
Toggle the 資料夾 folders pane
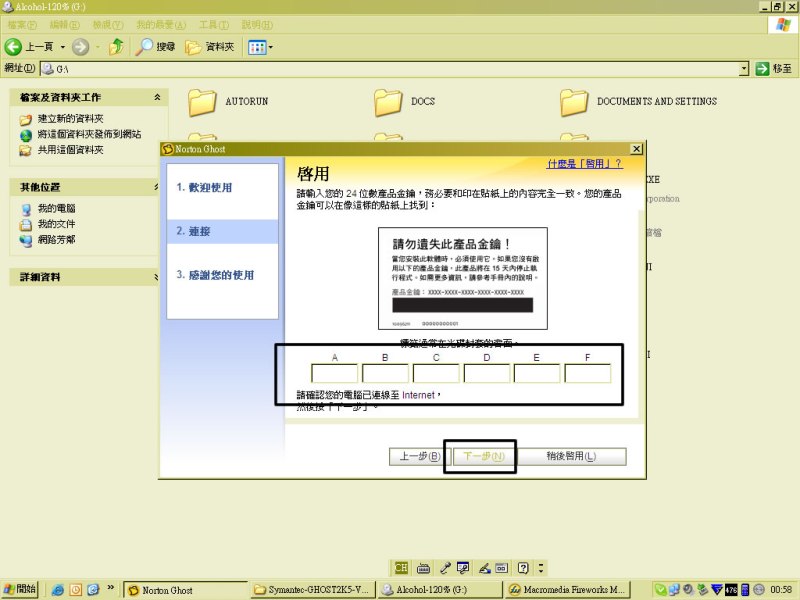pos(209,47)
